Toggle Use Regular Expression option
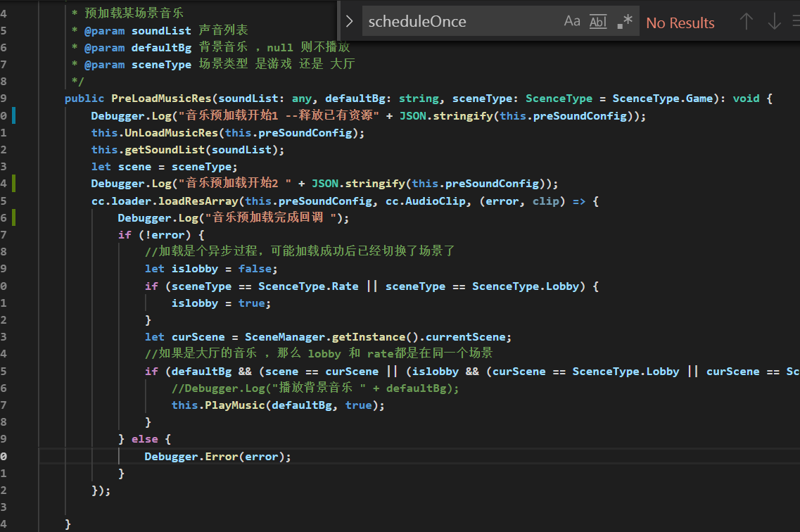The width and height of the screenshot is (800, 532). pyautogui.click(x=625, y=21)
